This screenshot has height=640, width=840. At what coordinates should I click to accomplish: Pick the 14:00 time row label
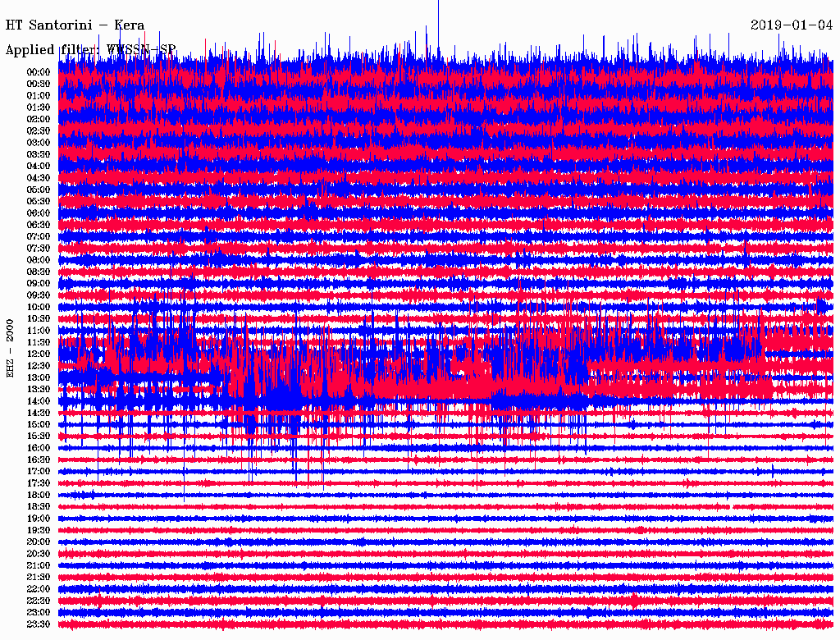pyautogui.click(x=39, y=401)
